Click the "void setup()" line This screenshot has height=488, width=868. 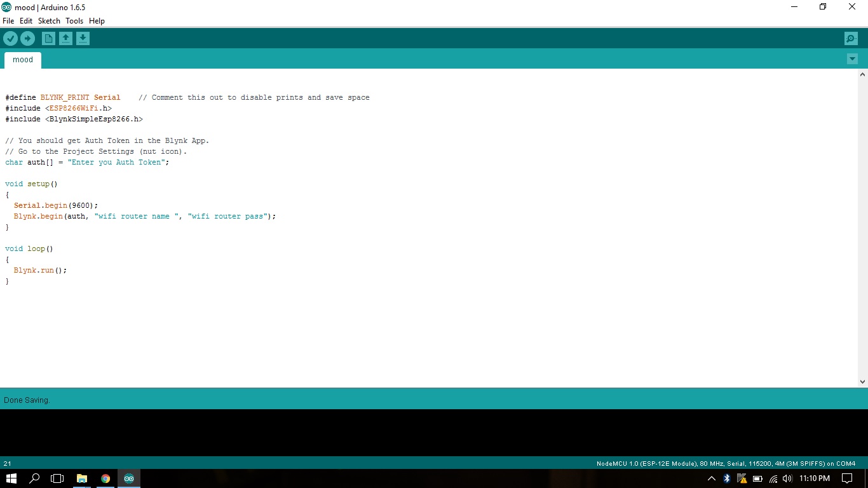click(32, 184)
